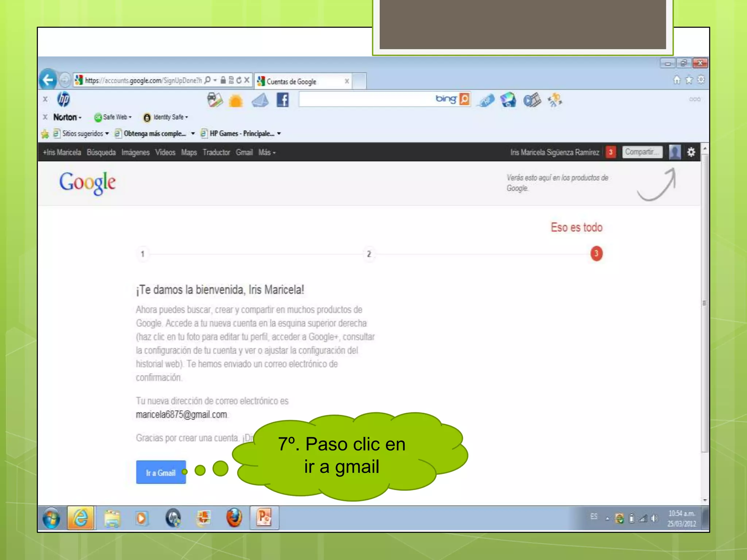Image resolution: width=747 pixels, height=560 pixels.
Task: Click the Stop loading X in address bar
Action: 247,80
